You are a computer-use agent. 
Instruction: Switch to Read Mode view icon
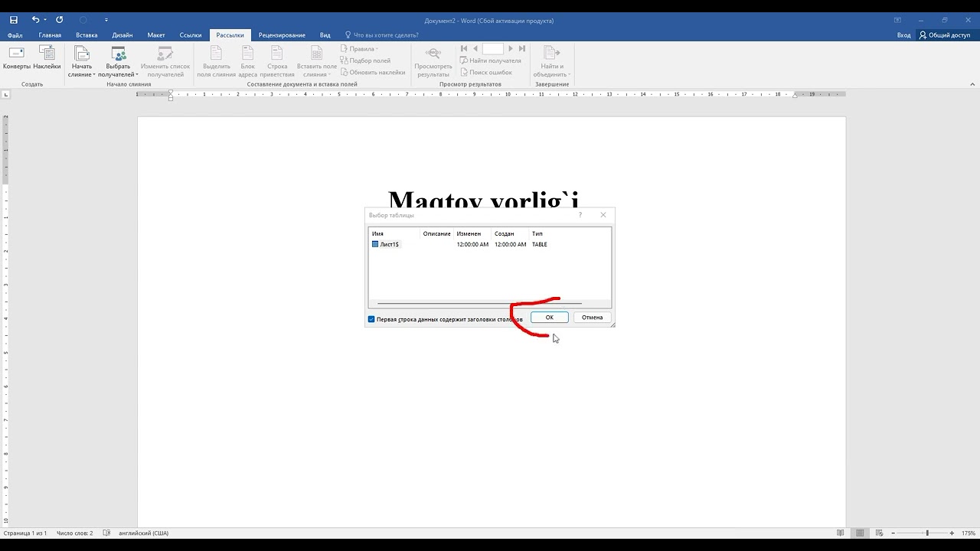tap(841, 533)
